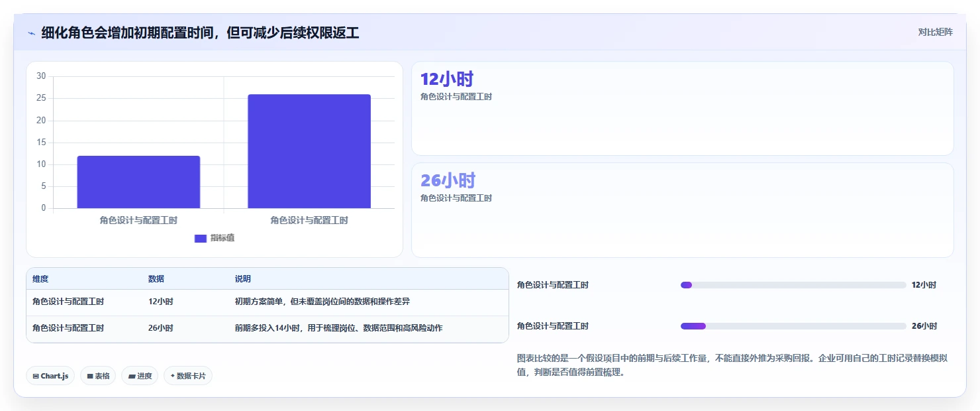The image size is (980, 411).
Task: Click the 角色设计与配置工时 subtitle in the 12小时 card
Action: pos(456,97)
